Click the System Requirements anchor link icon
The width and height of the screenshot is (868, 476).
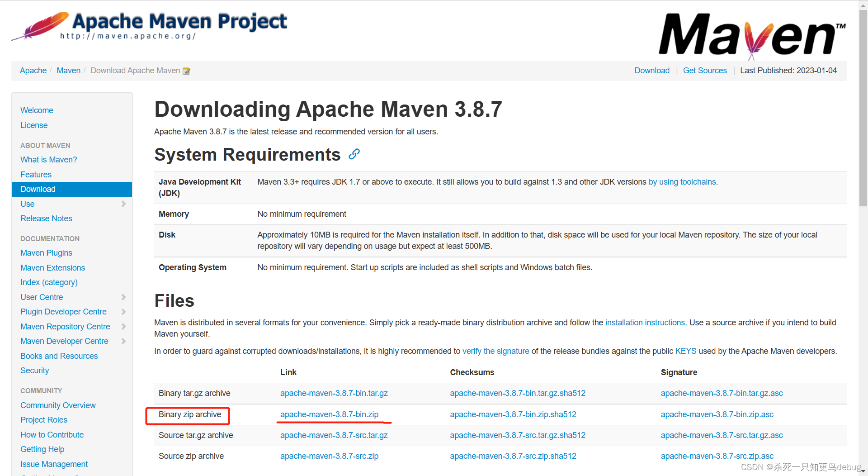click(x=354, y=154)
